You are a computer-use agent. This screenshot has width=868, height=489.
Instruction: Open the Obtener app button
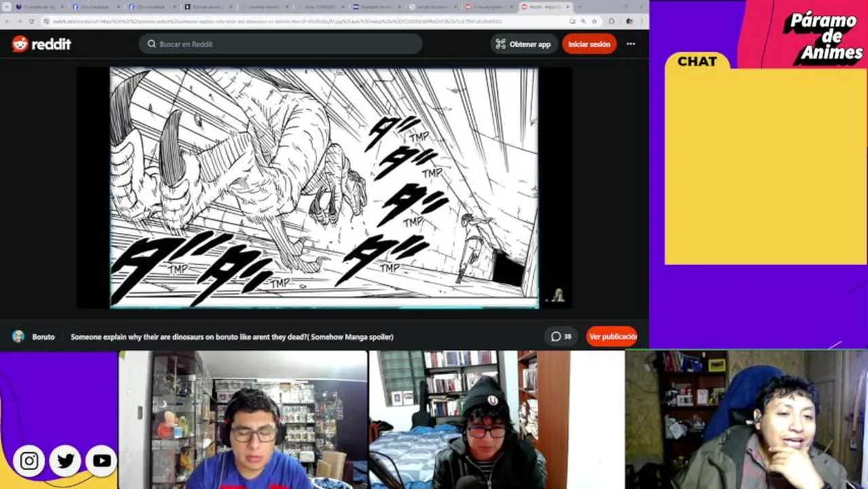click(524, 44)
